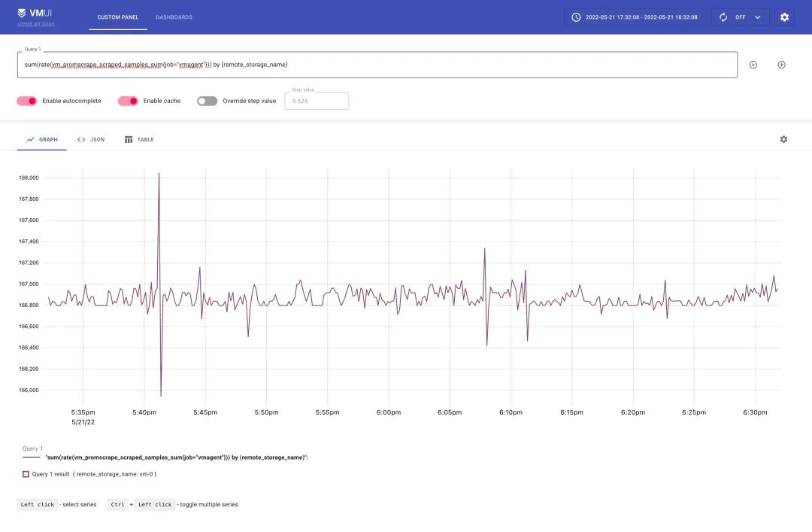Toggle series vm-0 legend color swatch
This screenshot has height=532, width=812.
tap(26, 474)
